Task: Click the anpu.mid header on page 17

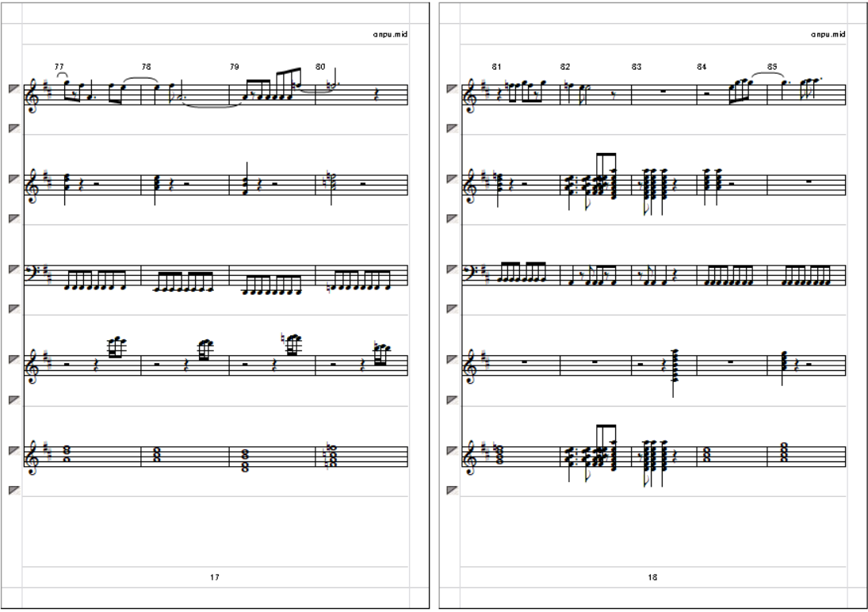Action: point(390,34)
